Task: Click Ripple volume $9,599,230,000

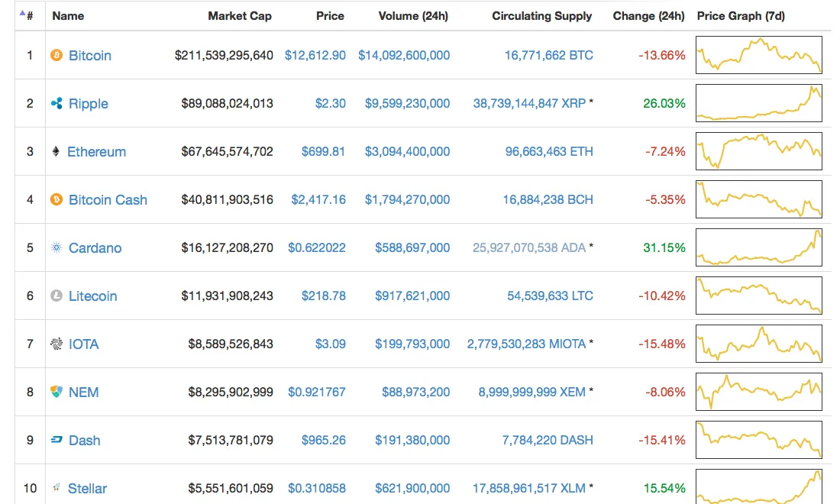Action: tap(407, 103)
